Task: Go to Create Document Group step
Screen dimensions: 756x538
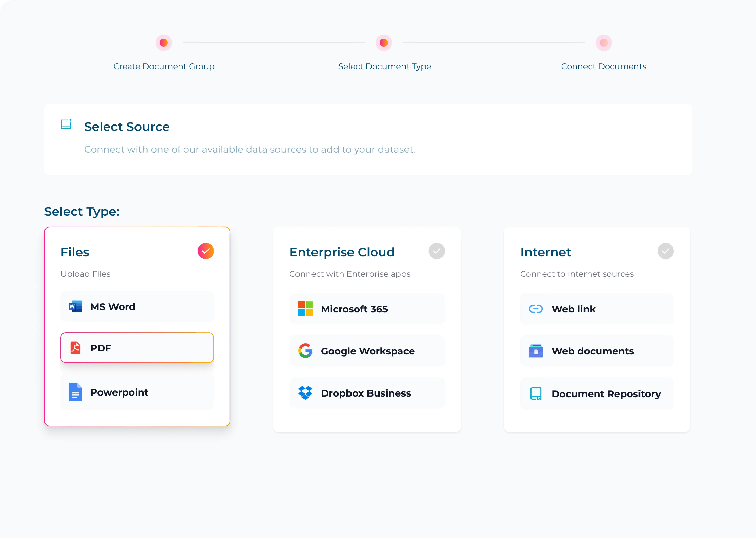Action: (x=164, y=43)
